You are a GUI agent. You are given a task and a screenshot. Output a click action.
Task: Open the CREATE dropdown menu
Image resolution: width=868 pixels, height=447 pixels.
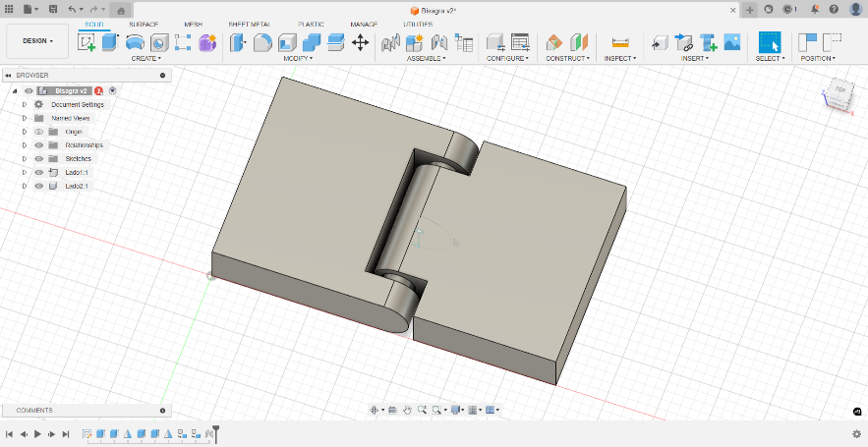pyautogui.click(x=146, y=58)
